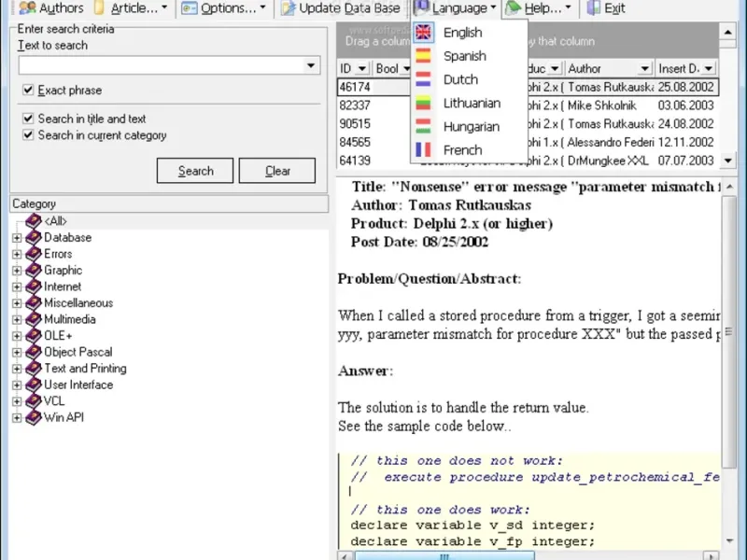Click the Clear button
The width and height of the screenshot is (747, 560).
tap(276, 171)
